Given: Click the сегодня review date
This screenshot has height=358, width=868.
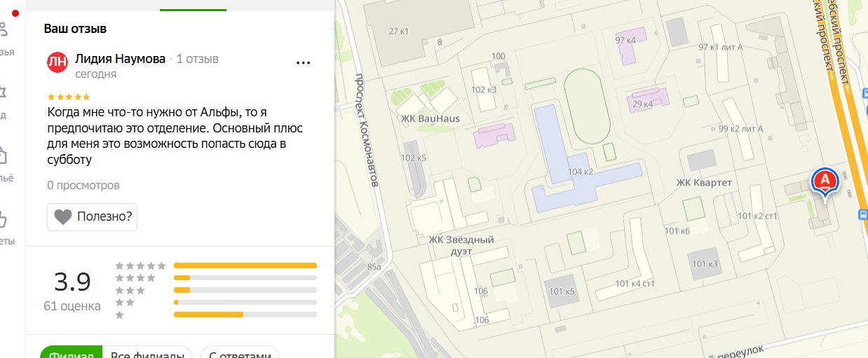Looking at the screenshot, I should pyautogui.click(x=96, y=74).
